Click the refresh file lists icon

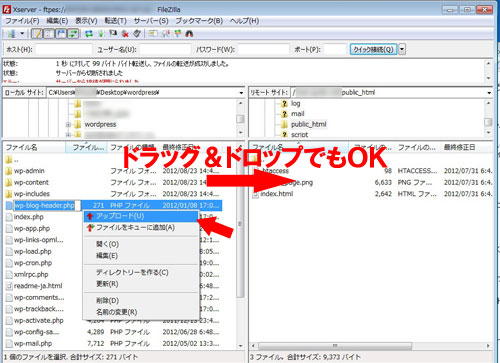tap(89, 34)
